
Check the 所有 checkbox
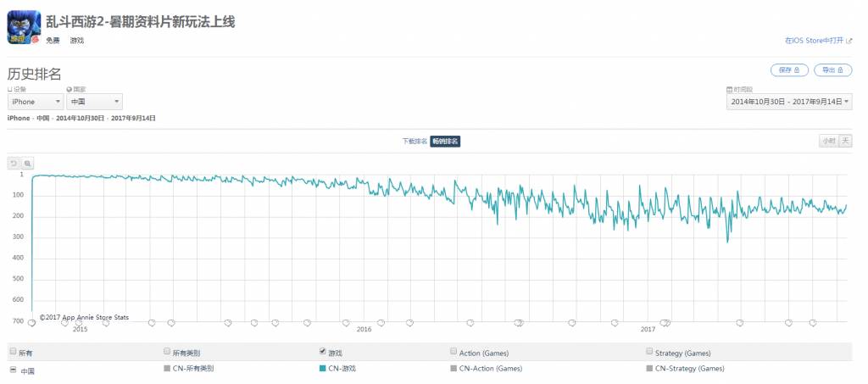pos(12,351)
